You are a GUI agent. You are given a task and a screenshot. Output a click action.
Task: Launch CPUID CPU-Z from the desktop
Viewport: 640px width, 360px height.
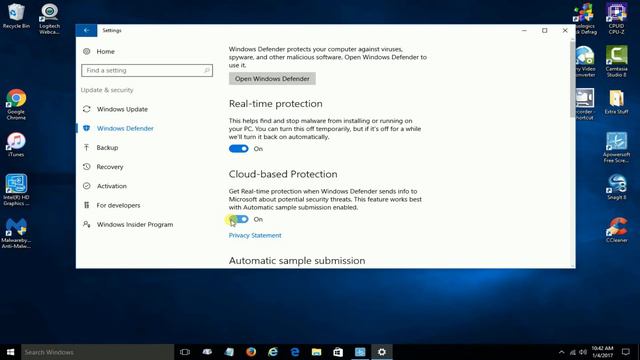click(616, 18)
